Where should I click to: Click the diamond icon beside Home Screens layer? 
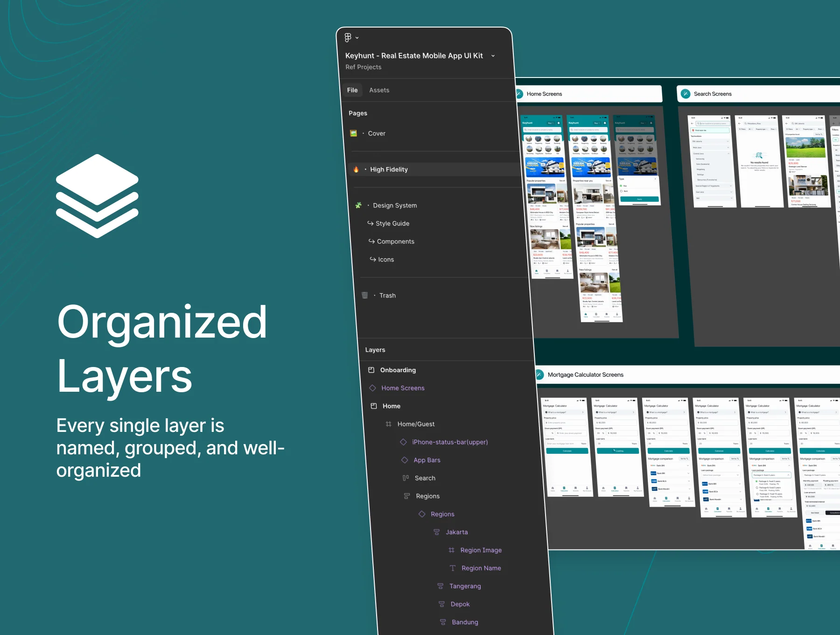click(372, 388)
